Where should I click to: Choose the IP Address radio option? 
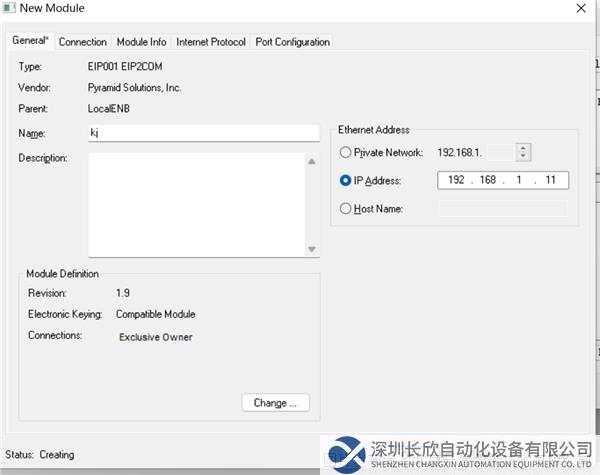[346, 181]
